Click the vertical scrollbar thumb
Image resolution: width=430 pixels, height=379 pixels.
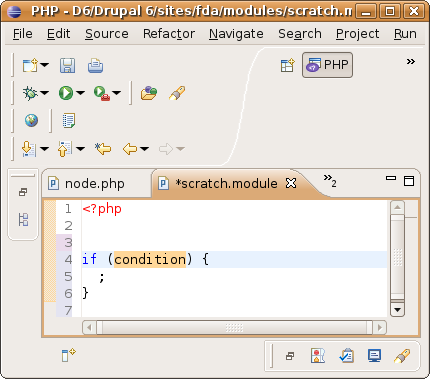tap(397, 258)
